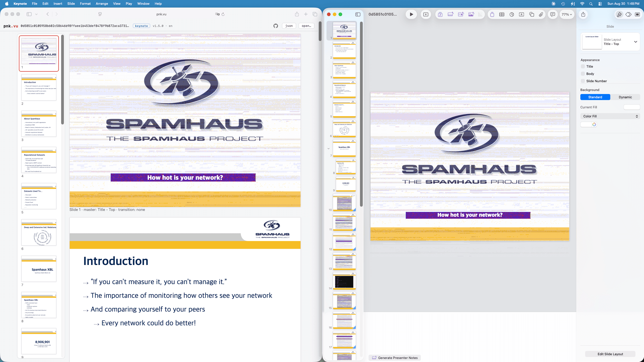Click the pnk.vu address bar
This screenshot has height=362, width=644.
click(x=161, y=14)
